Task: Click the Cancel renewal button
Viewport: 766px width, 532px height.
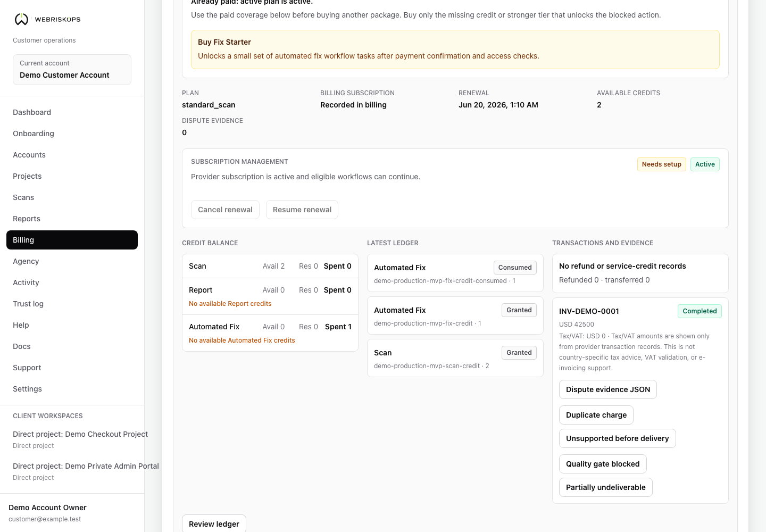Action: click(x=225, y=210)
